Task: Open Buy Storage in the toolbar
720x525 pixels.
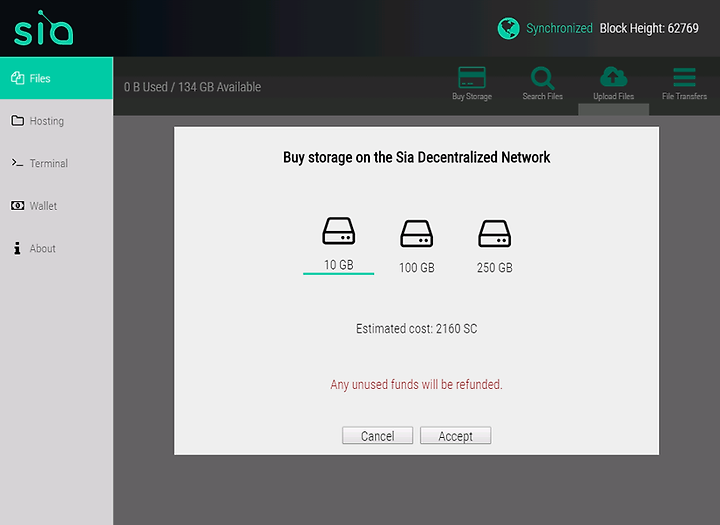Action: point(472,83)
